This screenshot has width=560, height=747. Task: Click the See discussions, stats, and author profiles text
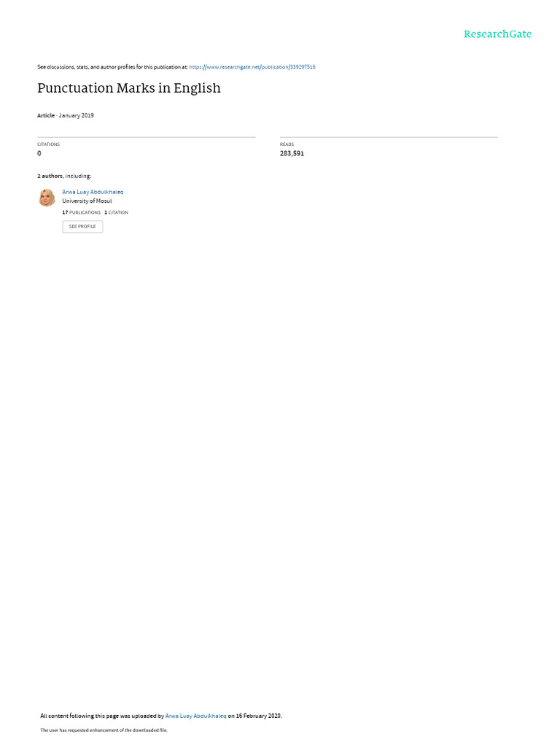pos(112,67)
